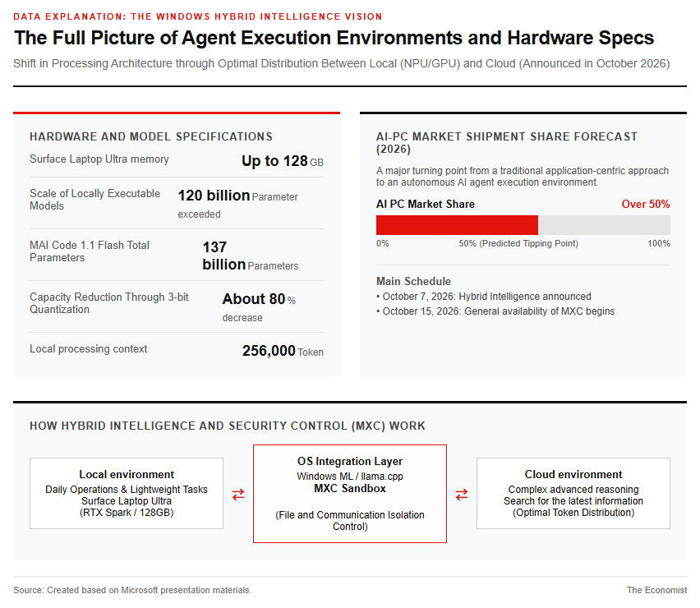Click "Search for the latest information" text
The width and height of the screenshot is (700, 608).
(x=573, y=501)
